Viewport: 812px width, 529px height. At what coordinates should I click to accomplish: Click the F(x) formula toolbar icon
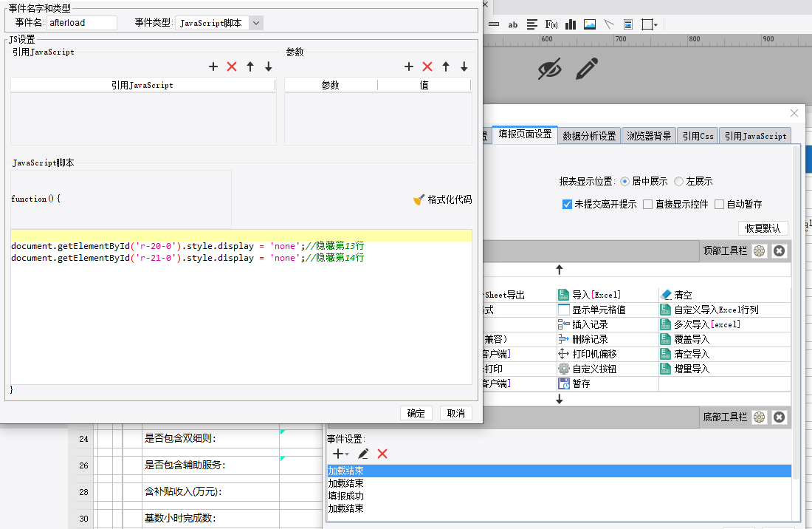pyautogui.click(x=551, y=24)
